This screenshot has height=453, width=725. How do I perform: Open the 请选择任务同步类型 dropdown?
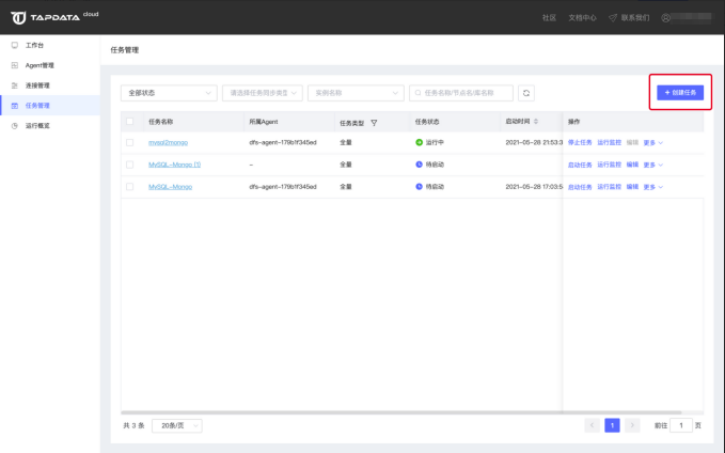coord(262,93)
